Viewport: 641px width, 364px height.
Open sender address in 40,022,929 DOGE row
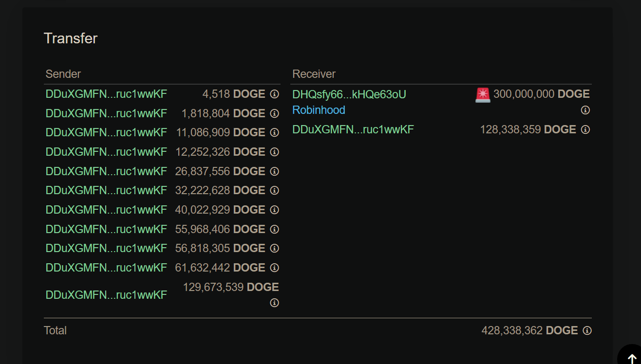click(106, 210)
